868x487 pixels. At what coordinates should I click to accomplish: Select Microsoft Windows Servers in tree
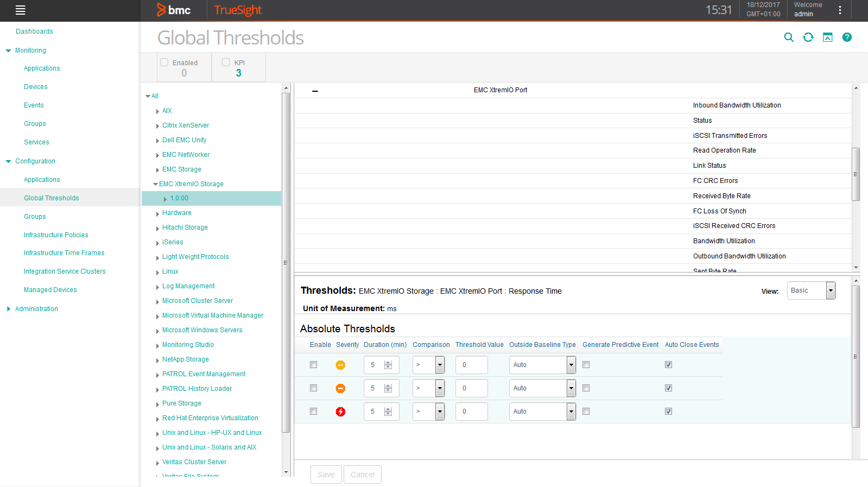point(202,330)
